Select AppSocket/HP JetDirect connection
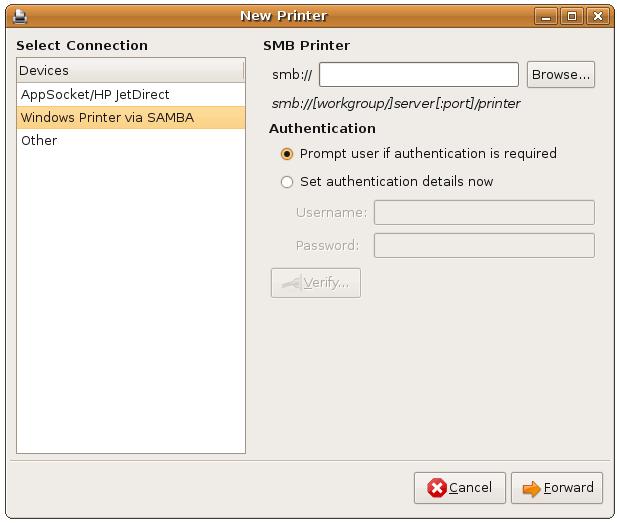The width and height of the screenshot is (617, 523). coord(95,95)
